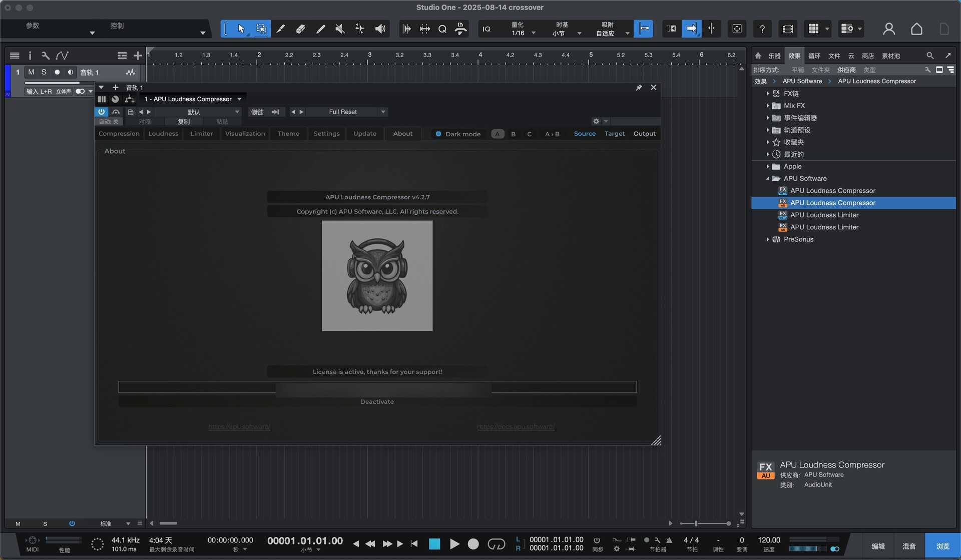Click the A › B copy button

(552, 134)
